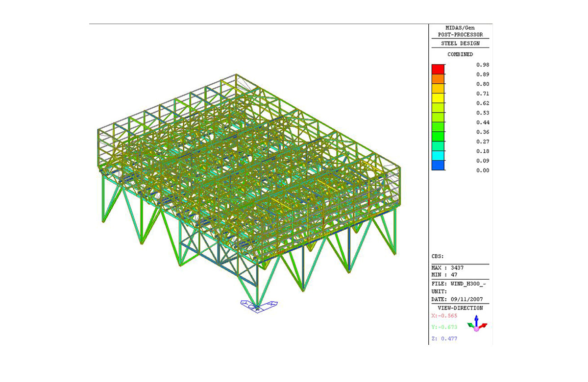Select the 0.18 legend value
Viewport: 588px width, 382px height.
(482, 151)
